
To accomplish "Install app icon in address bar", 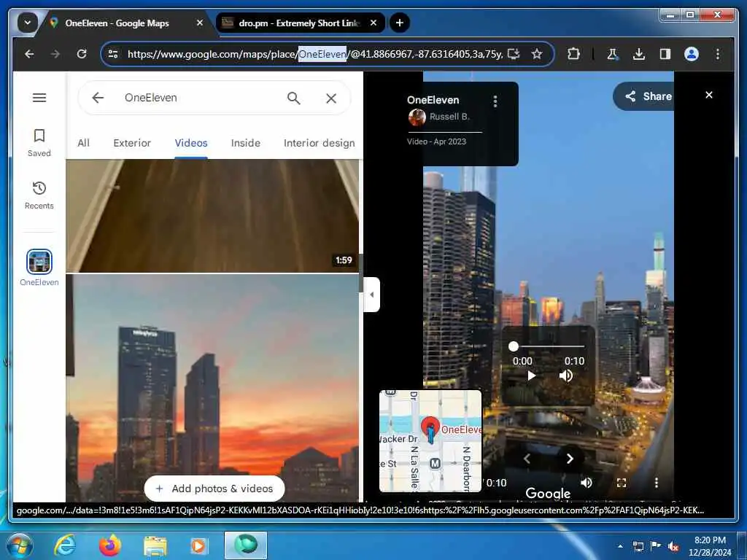I will click(x=514, y=54).
